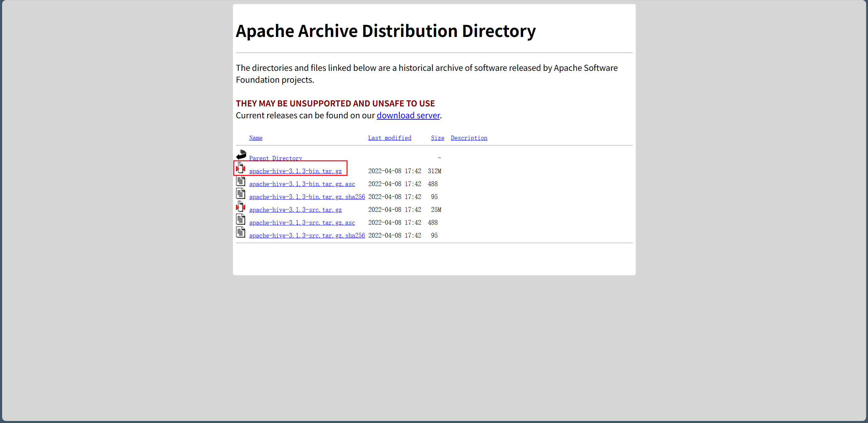Image resolution: width=868 pixels, height=423 pixels.
Task: Open apache-hive-3.1.3-src.tar.gz.sha256 checksum
Action: [x=307, y=236]
